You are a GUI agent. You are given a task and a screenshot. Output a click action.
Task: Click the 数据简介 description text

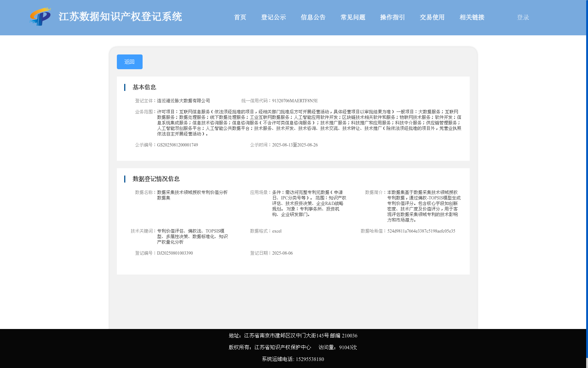(x=424, y=206)
